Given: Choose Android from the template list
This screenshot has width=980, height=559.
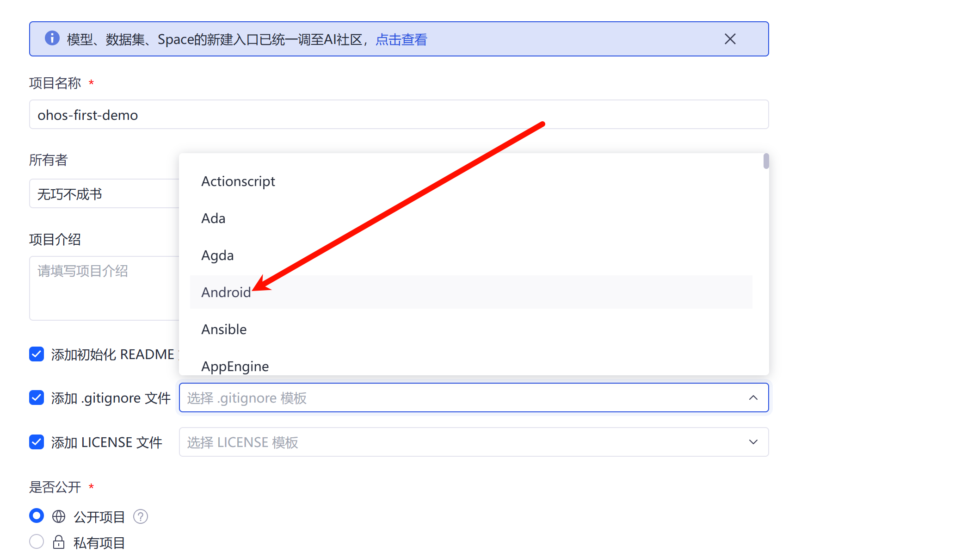Looking at the screenshot, I should click(226, 292).
